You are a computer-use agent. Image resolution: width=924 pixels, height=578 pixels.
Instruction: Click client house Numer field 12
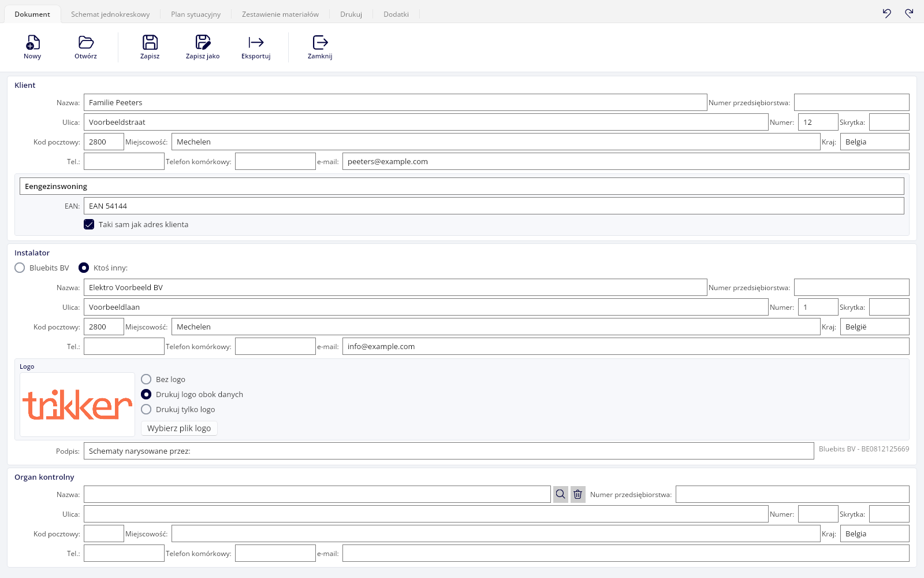818,122
